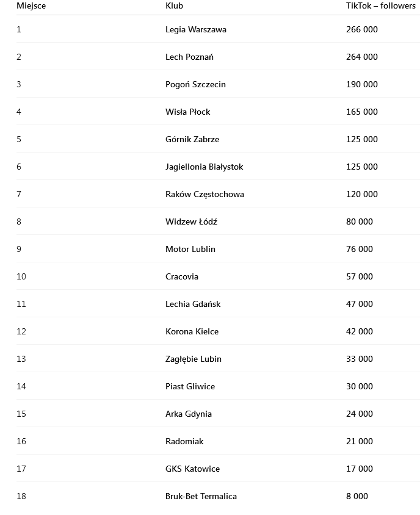
Task: Click Zagłębie Lubin in the list
Action: click(x=193, y=359)
